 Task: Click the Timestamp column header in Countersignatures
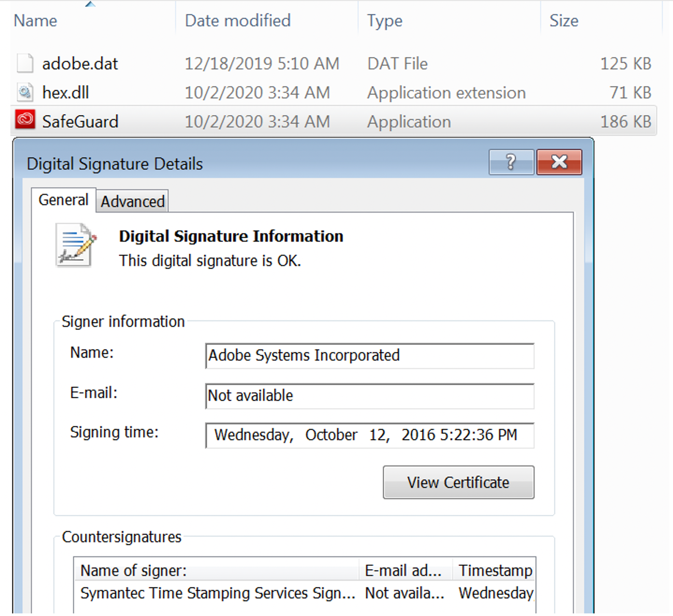pyautogui.click(x=495, y=570)
